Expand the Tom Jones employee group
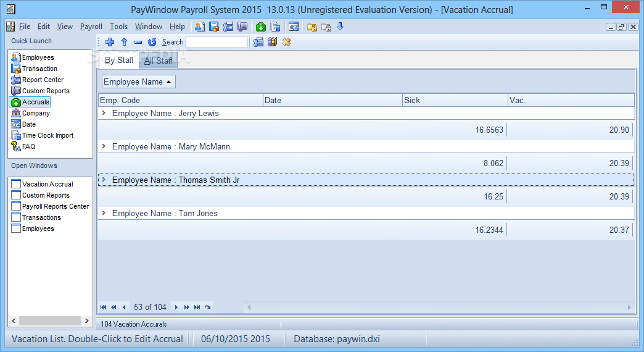 (104, 212)
